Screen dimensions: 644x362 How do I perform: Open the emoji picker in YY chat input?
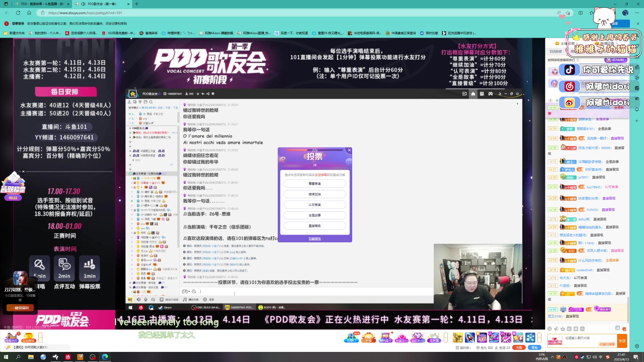click(x=194, y=291)
